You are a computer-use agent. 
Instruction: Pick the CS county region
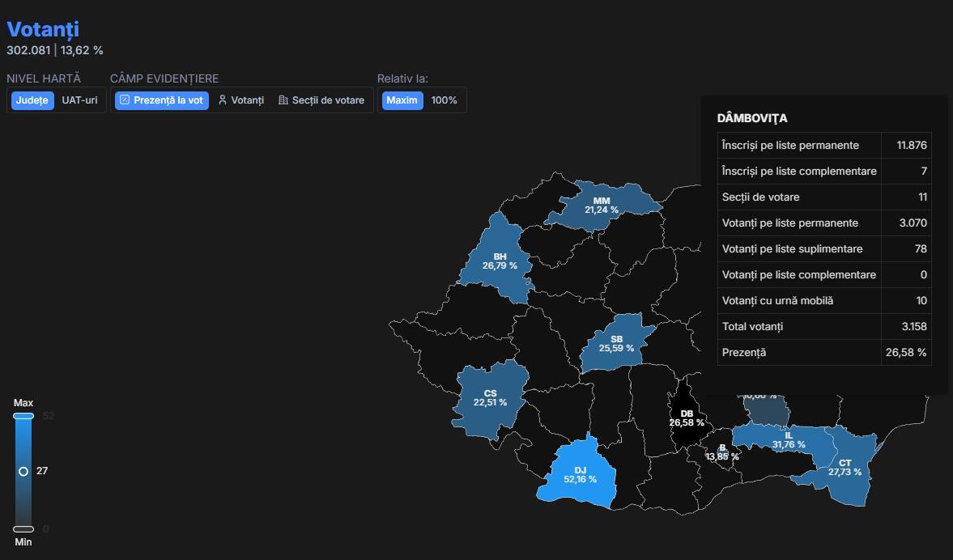pos(490,397)
